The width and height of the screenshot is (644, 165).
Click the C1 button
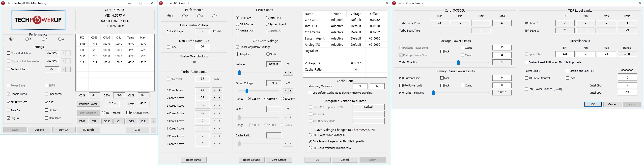[119, 121]
